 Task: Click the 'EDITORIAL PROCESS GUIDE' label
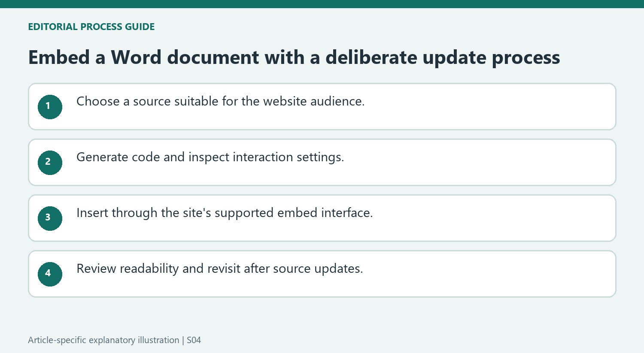tap(91, 27)
